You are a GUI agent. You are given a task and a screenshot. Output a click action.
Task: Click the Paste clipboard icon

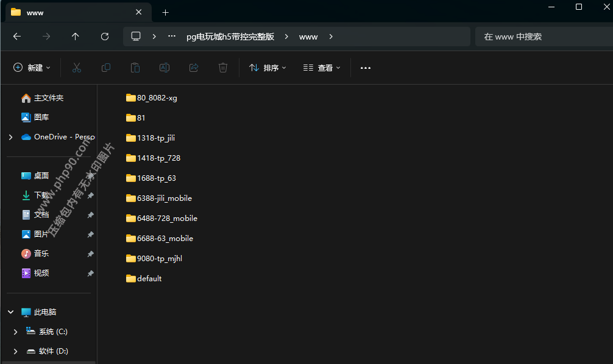[135, 68]
